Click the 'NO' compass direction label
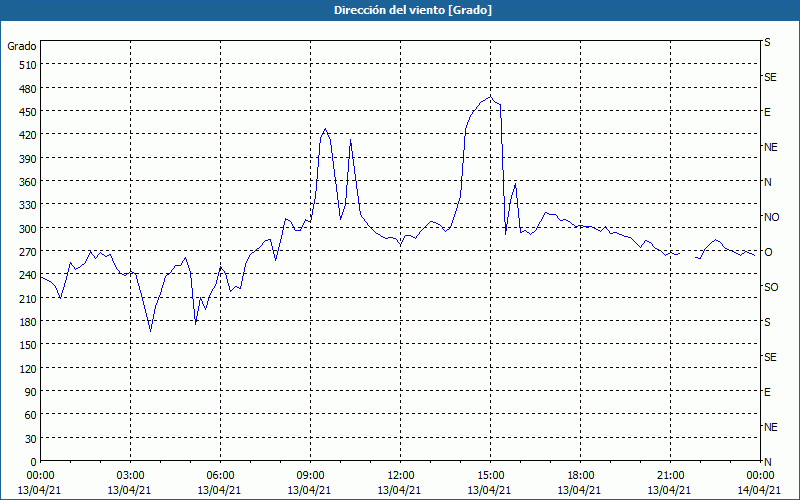This screenshot has width=800, height=500. 771,217
